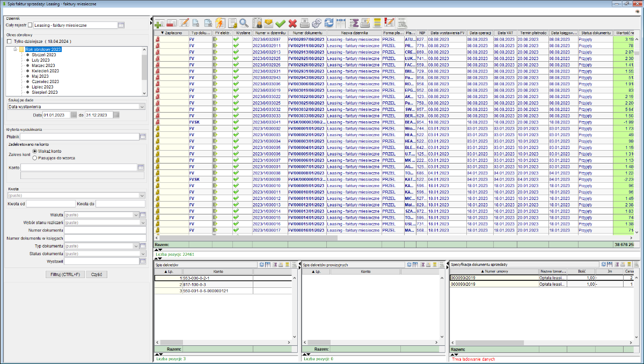The width and height of the screenshot is (644, 364).
Task: Click the red X cancel icon
Action: click(292, 23)
